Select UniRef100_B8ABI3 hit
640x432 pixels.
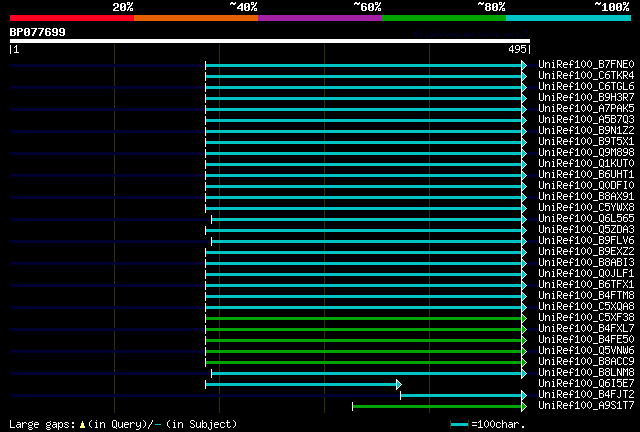pyautogui.click(x=586, y=263)
